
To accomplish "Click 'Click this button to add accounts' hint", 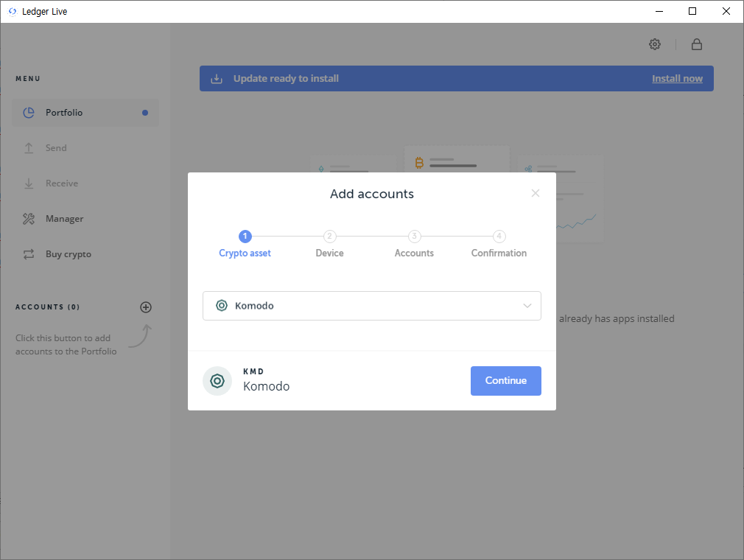I will (66, 345).
